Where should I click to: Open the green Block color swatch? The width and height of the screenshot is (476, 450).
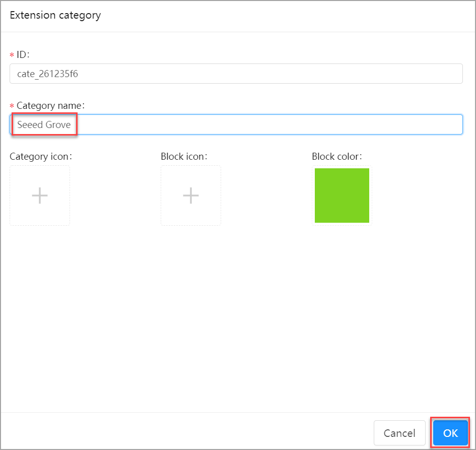coord(342,196)
